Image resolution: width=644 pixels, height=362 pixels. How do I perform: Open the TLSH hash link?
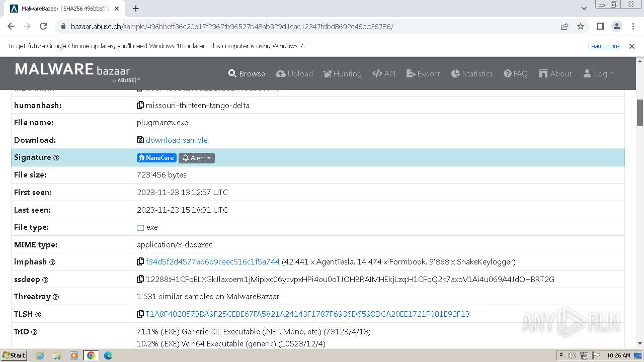[307, 314]
